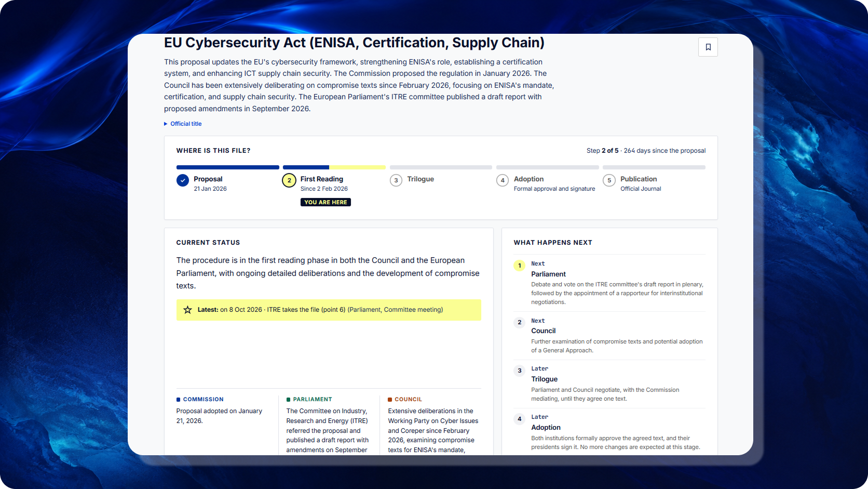Select the Publication step number 5
868x489 pixels.
coord(609,180)
